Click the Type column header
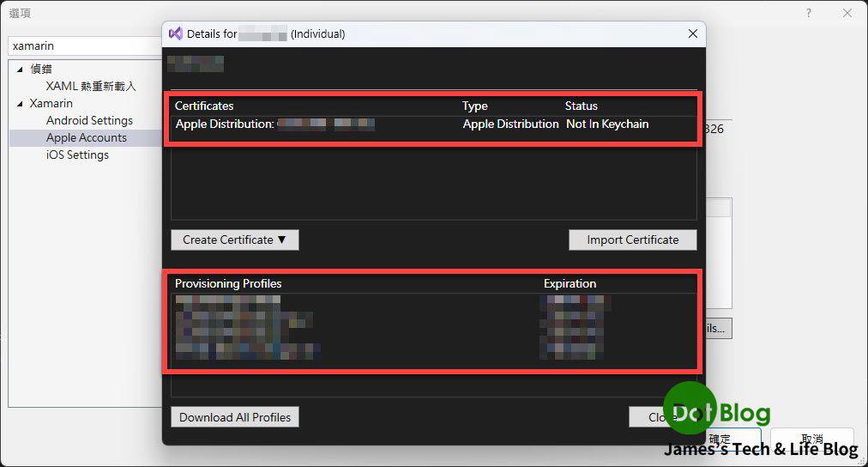The width and height of the screenshot is (868, 467). 474,106
